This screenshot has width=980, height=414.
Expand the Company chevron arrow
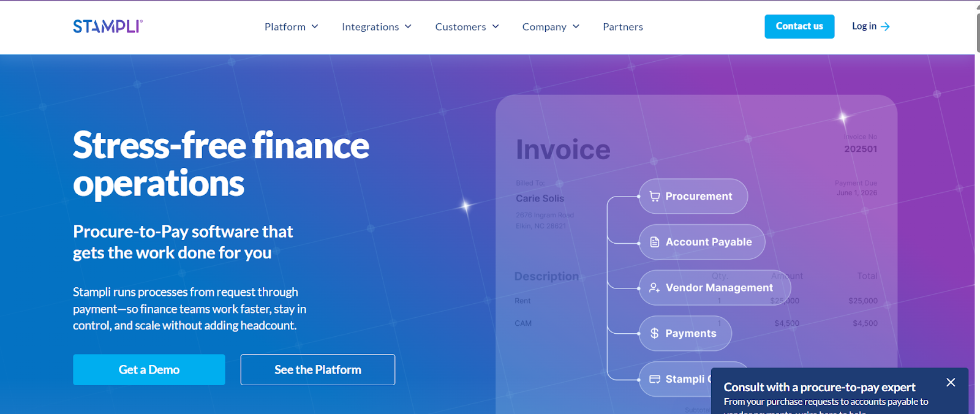[576, 26]
